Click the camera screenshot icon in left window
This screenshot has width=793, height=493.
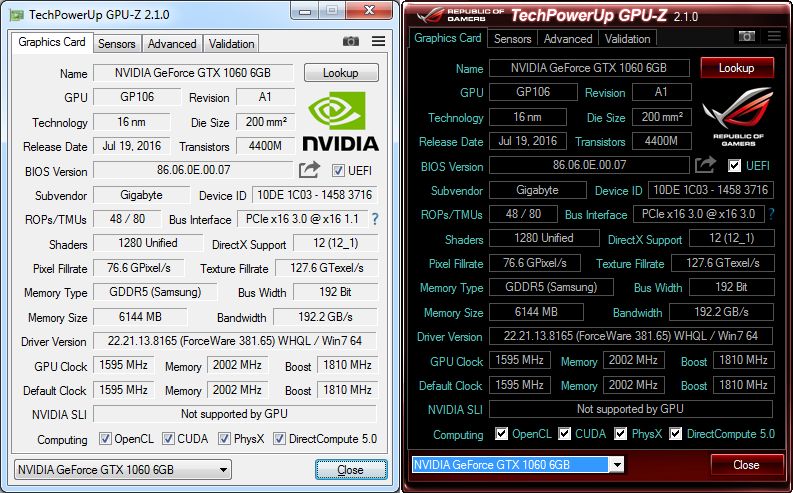pos(350,41)
